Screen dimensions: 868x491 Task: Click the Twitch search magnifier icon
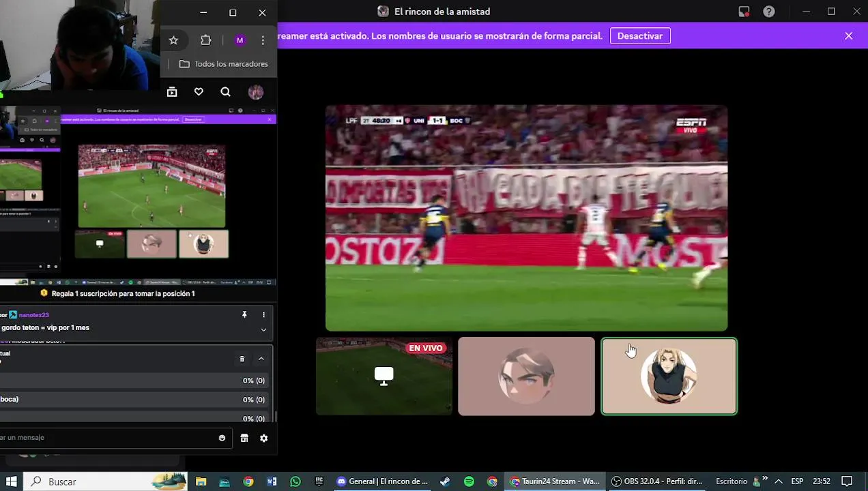coord(225,92)
